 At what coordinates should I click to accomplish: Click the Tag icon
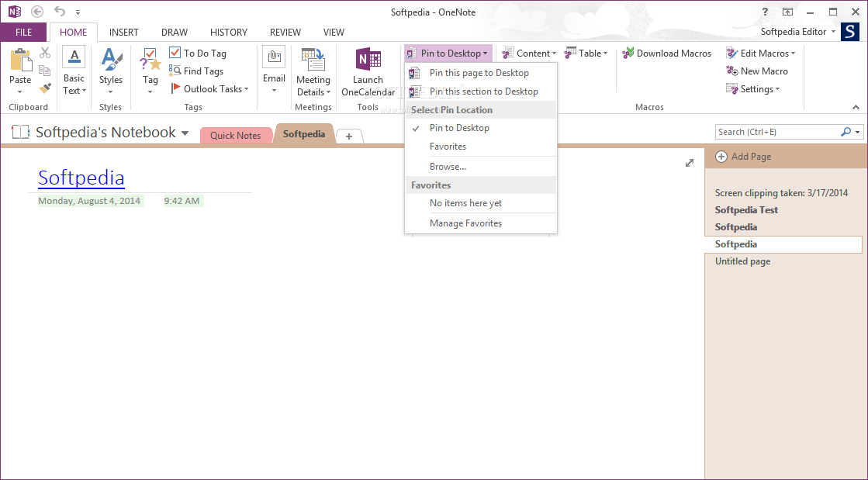pyautogui.click(x=150, y=59)
